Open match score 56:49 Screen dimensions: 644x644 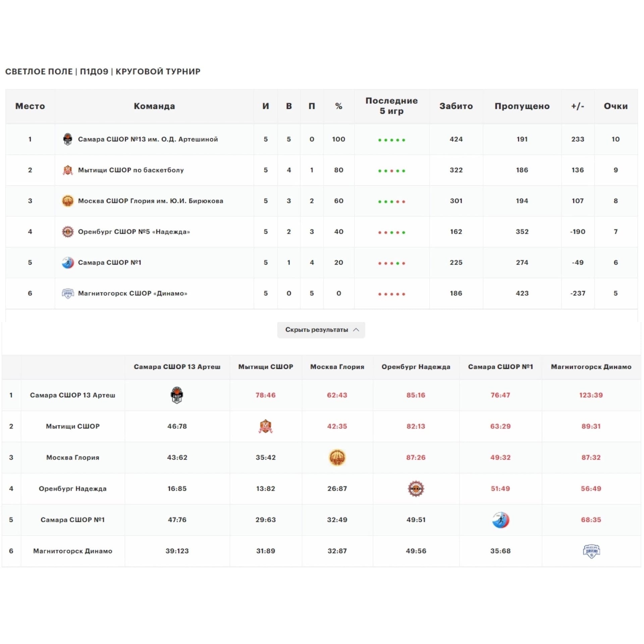(x=591, y=489)
